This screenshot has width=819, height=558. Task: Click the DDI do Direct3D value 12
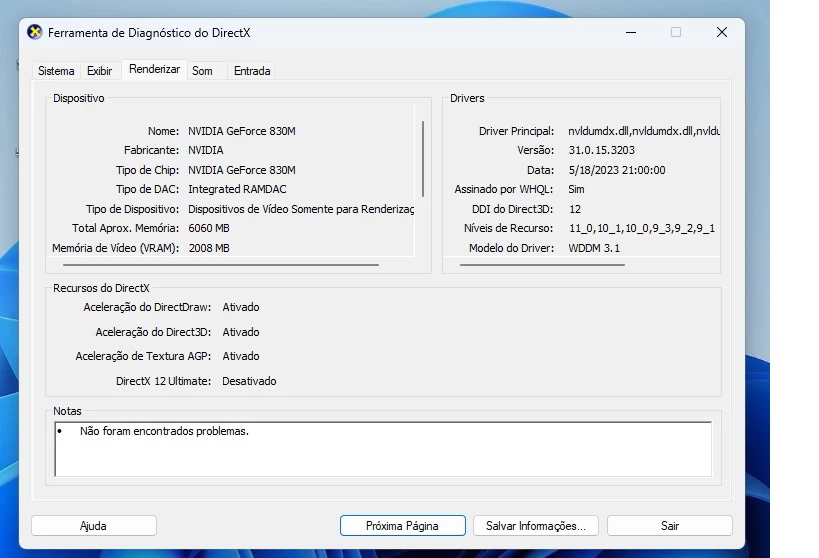[575, 209]
